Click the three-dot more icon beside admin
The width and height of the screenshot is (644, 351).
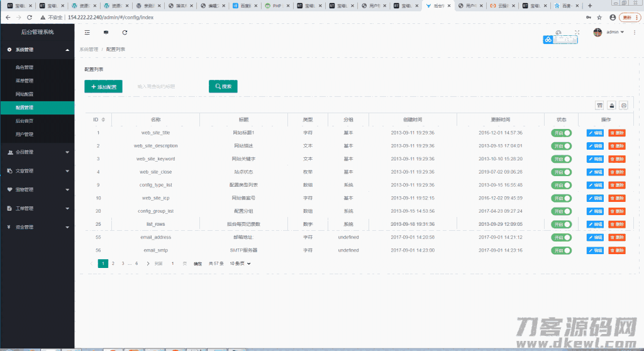[x=635, y=32]
